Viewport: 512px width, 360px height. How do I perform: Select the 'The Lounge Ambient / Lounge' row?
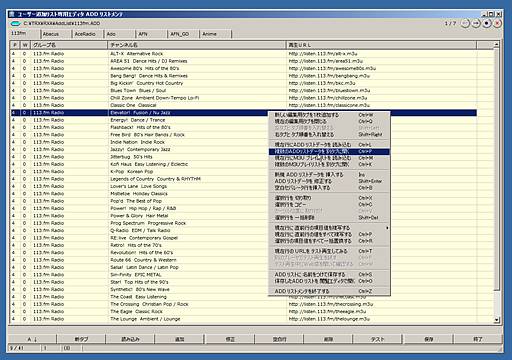click(243, 319)
